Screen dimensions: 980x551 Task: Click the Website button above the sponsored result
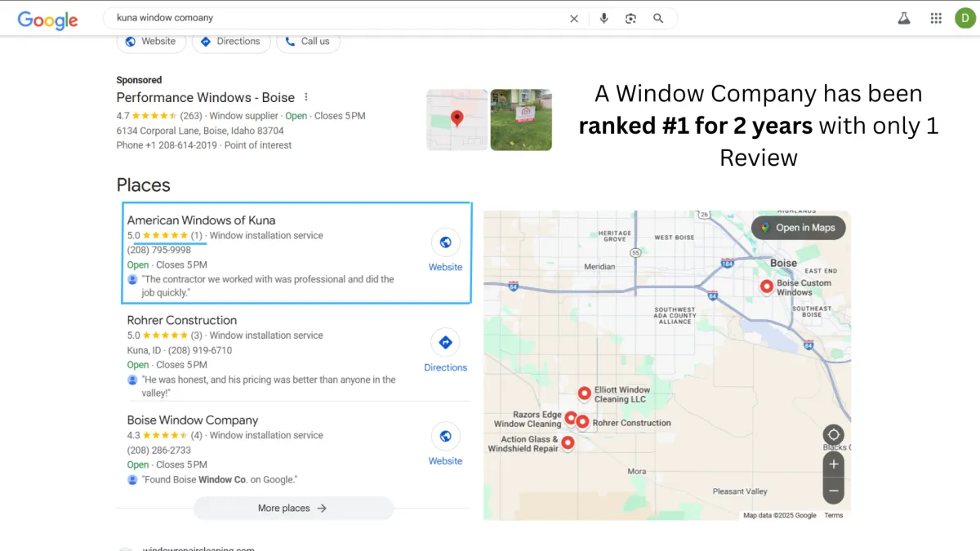pos(151,42)
